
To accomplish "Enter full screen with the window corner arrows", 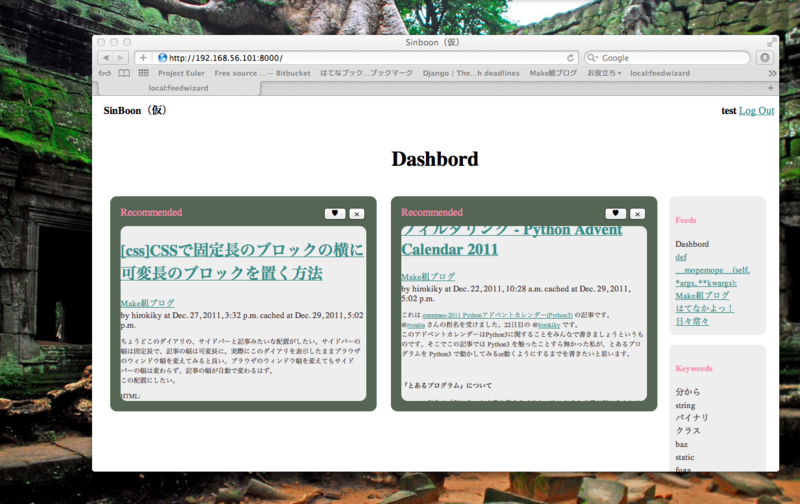I will point(770,43).
